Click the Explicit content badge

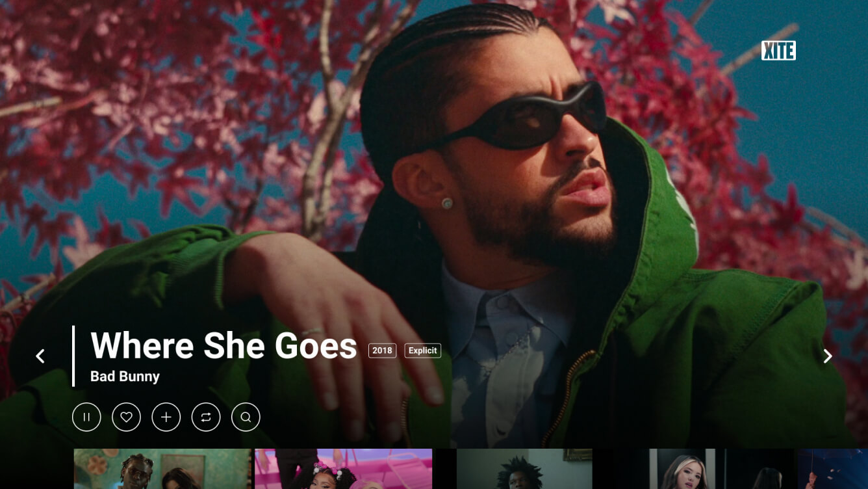tap(422, 350)
